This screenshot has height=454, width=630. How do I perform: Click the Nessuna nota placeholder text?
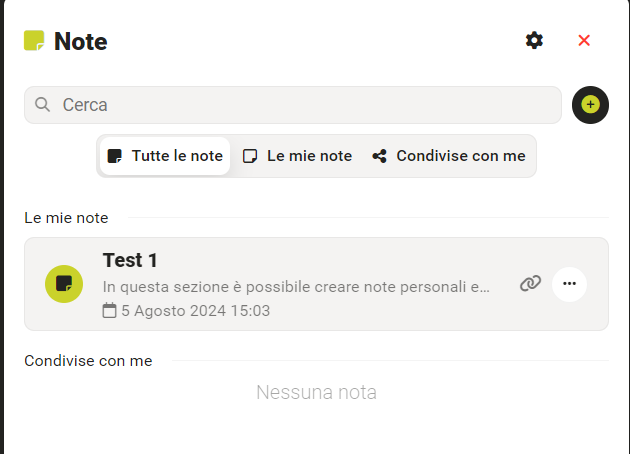pos(316,392)
